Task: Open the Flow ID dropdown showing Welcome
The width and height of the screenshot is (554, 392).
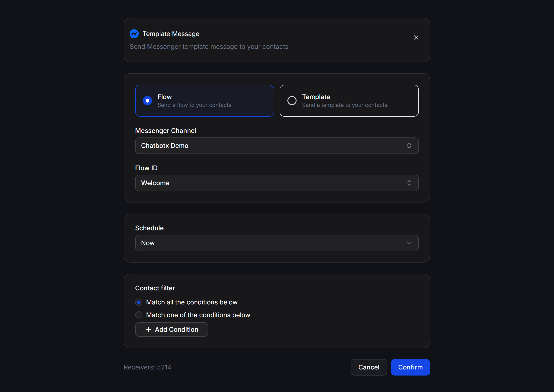Action: pyautogui.click(x=277, y=183)
